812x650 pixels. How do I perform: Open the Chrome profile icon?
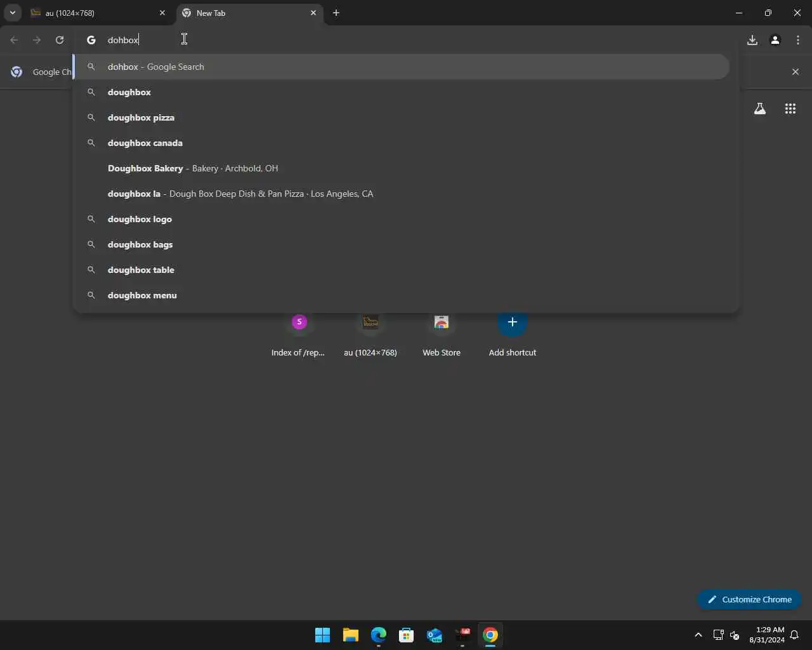pos(775,40)
